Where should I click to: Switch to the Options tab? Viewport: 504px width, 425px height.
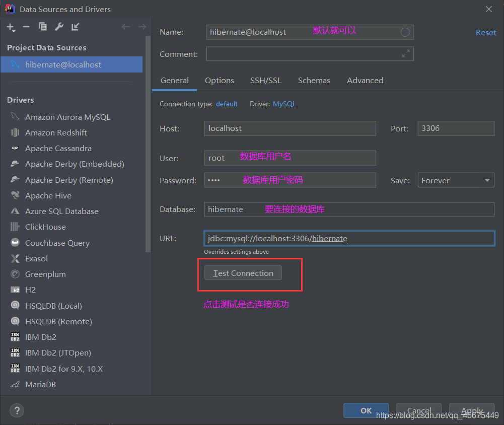click(220, 80)
